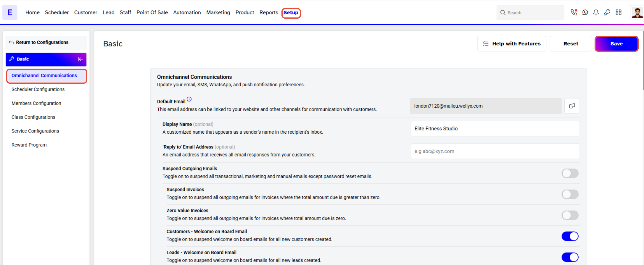
Task: Open the WhatsApp chat icon
Action: (585, 12)
